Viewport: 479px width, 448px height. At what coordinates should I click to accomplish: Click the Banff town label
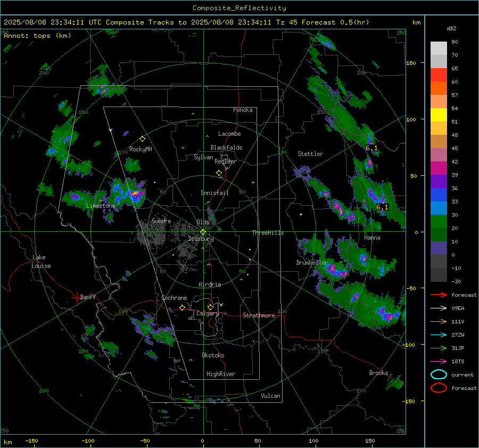[x=88, y=297]
